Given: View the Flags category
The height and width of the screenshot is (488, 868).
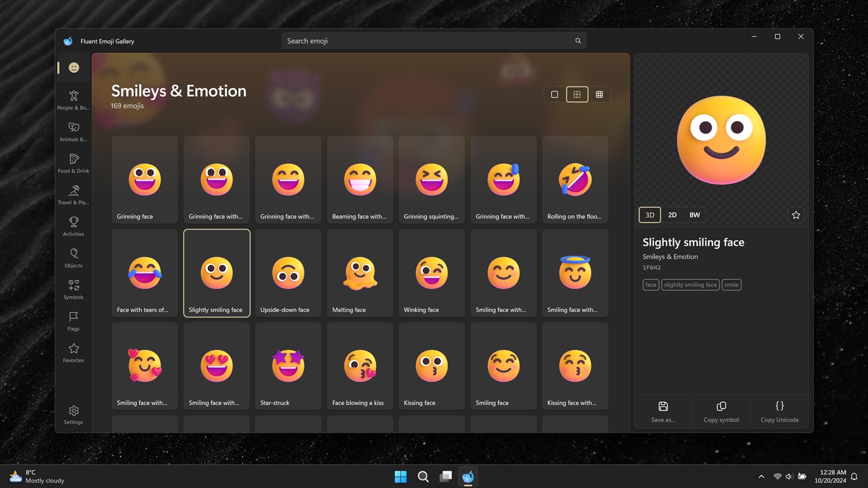Looking at the screenshot, I should click(73, 320).
